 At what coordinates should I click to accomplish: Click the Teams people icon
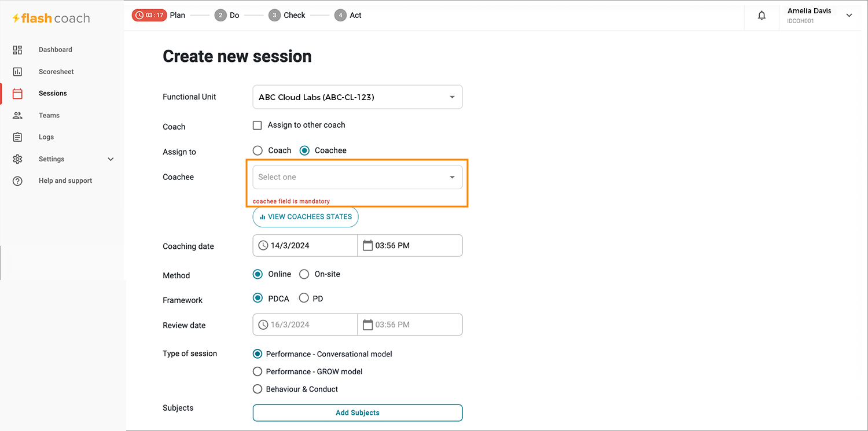tap(17, 115)
